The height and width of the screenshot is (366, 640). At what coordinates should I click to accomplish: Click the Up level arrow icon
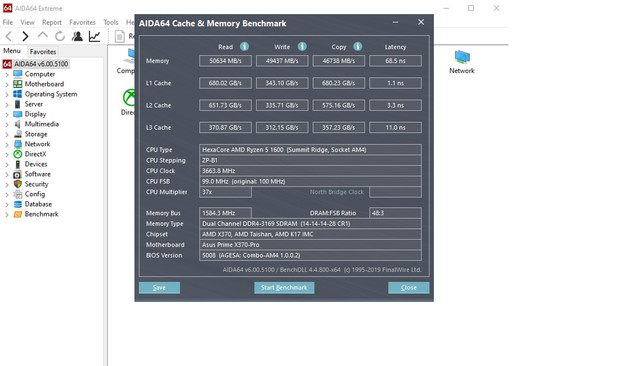42,36
